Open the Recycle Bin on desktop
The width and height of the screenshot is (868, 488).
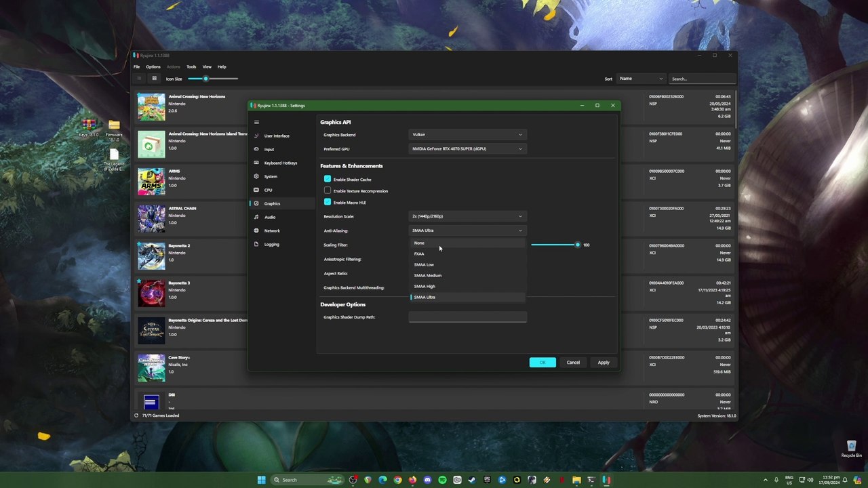pos(851,449)
